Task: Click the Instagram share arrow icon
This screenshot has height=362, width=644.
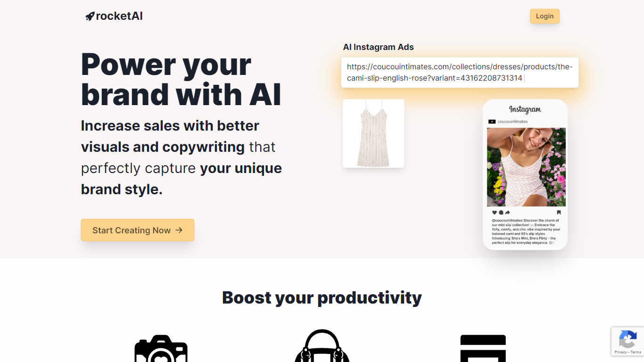Action: click(508, 213)
